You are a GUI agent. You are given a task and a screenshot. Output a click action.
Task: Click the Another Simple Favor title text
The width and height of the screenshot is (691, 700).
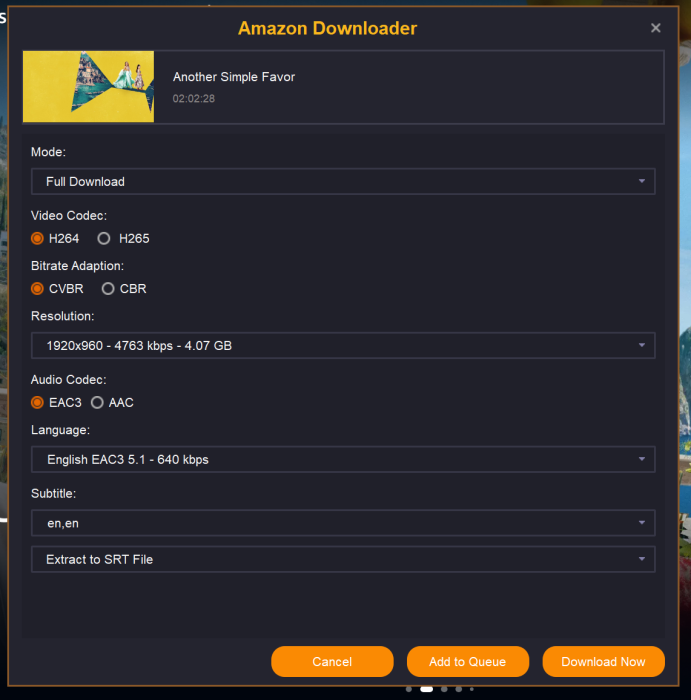coord(234,77)
